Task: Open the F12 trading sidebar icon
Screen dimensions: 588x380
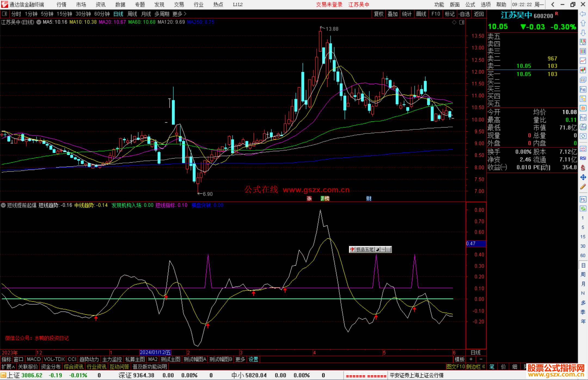Action: point(583,118)
